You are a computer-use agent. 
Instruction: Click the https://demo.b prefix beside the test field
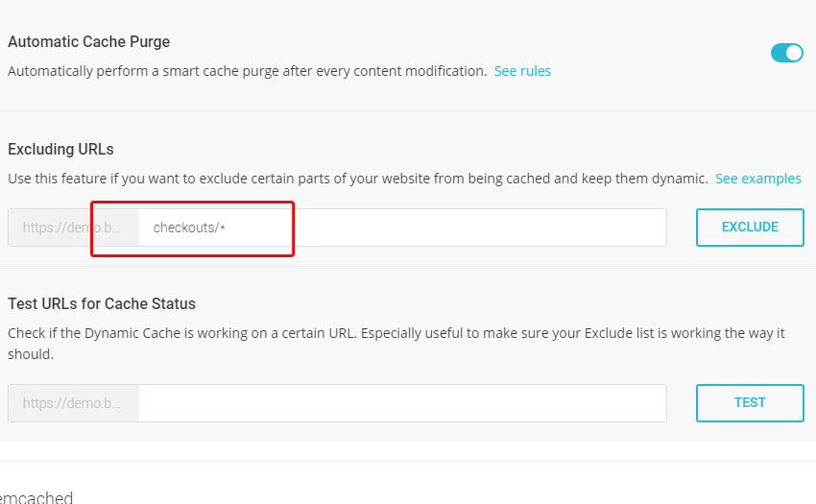(73, 403)
